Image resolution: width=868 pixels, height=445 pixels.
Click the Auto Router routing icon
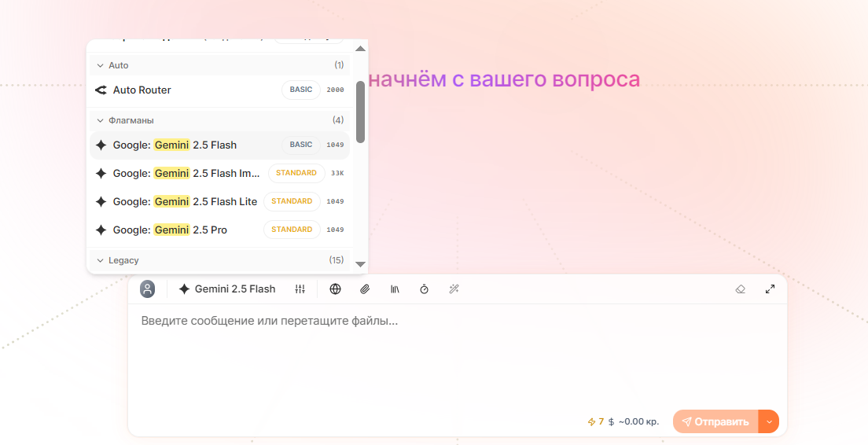pos(101,90)
